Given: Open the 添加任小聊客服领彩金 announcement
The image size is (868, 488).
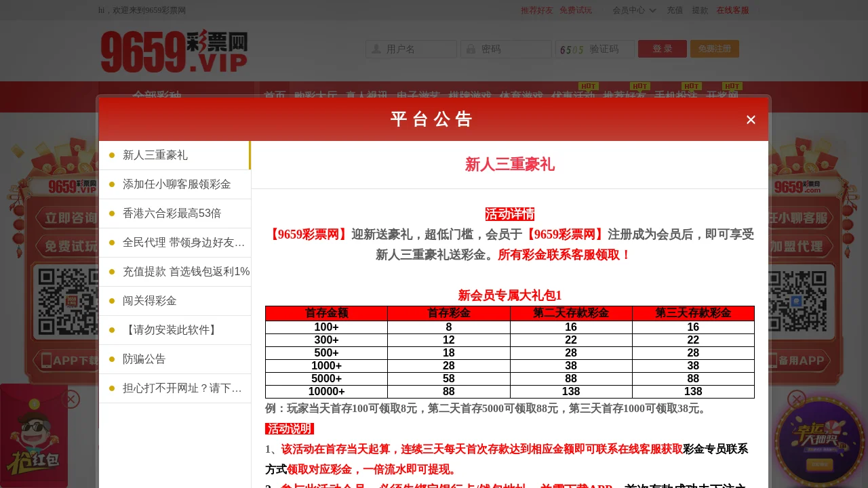Looking at the screenshot, I should 175,184.
